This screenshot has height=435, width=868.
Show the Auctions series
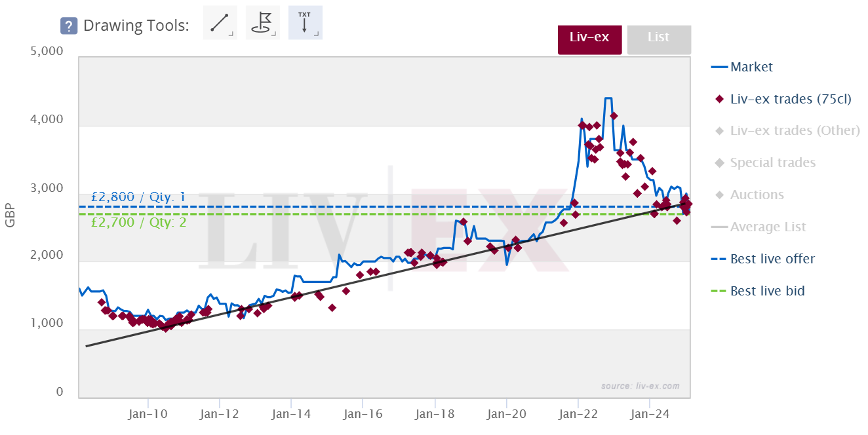pos(748,195)
